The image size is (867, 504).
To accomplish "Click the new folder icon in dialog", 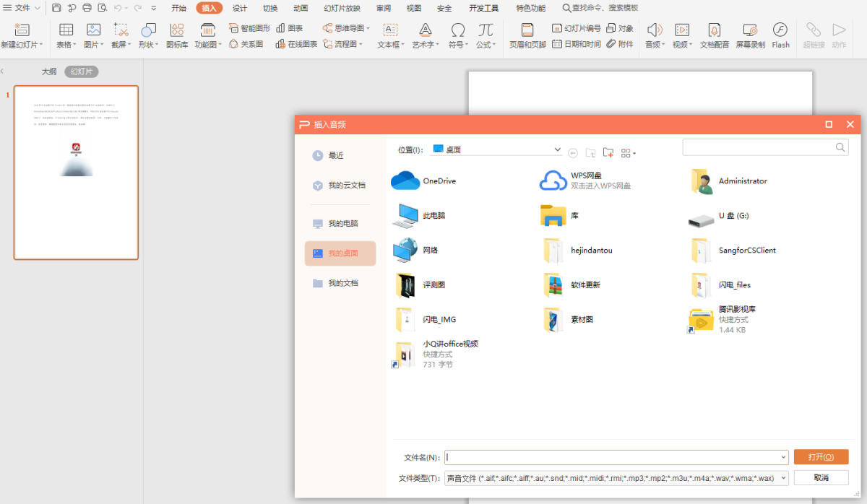I will click(608, 152).
